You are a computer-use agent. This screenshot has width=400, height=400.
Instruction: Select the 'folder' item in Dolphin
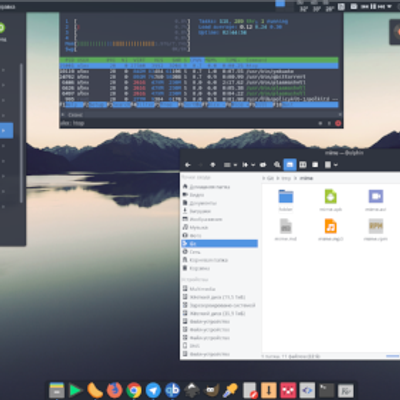[286, 200]
